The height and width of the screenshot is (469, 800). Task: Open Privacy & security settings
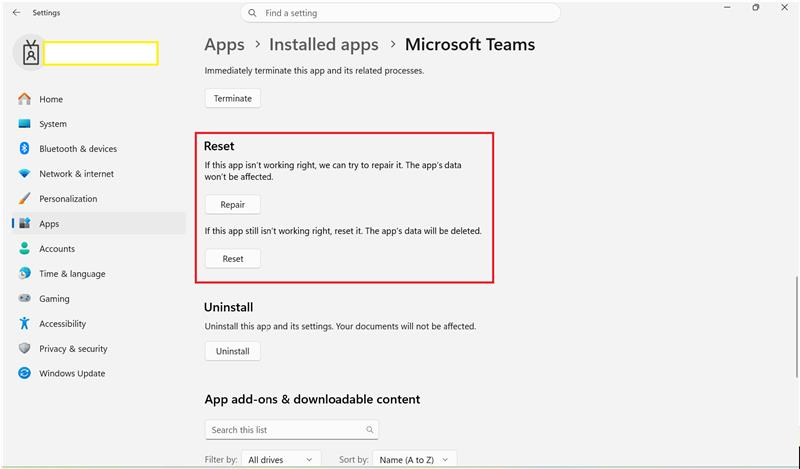point(99,349)
